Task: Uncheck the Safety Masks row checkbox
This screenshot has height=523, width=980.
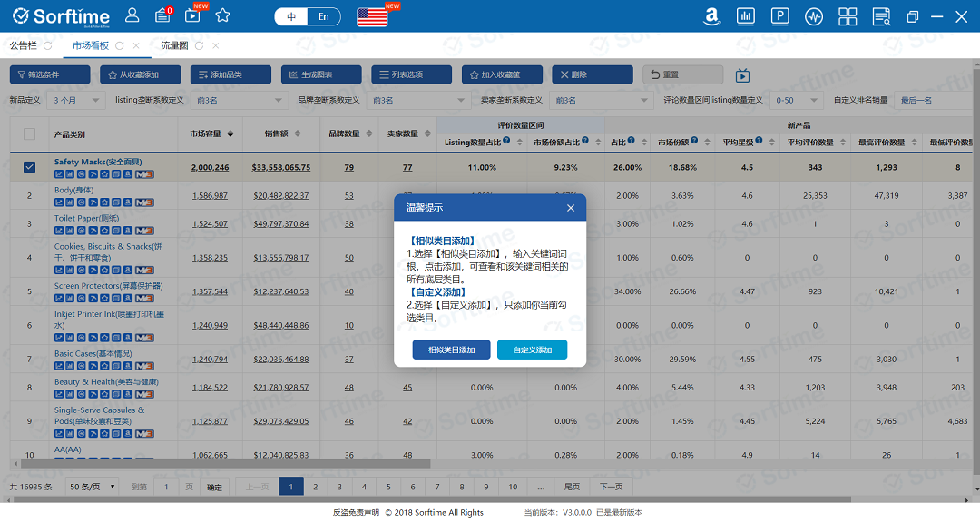Action: point(29,167)
